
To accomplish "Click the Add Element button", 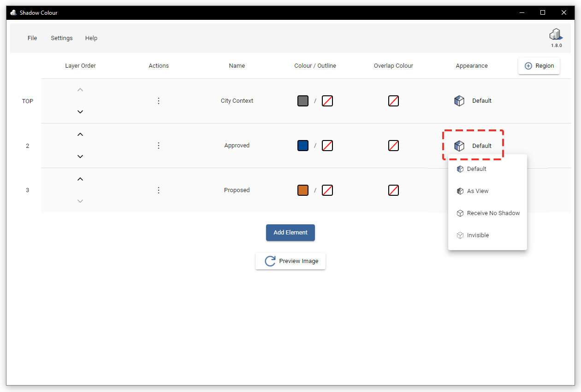I will tap(290, 233).
